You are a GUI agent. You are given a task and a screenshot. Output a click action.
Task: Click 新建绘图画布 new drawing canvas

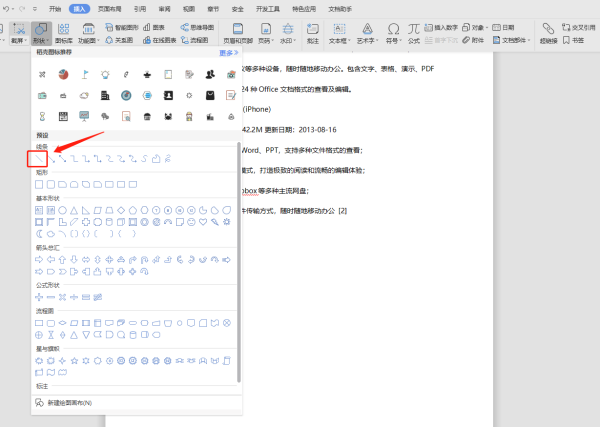pos(64,403)
